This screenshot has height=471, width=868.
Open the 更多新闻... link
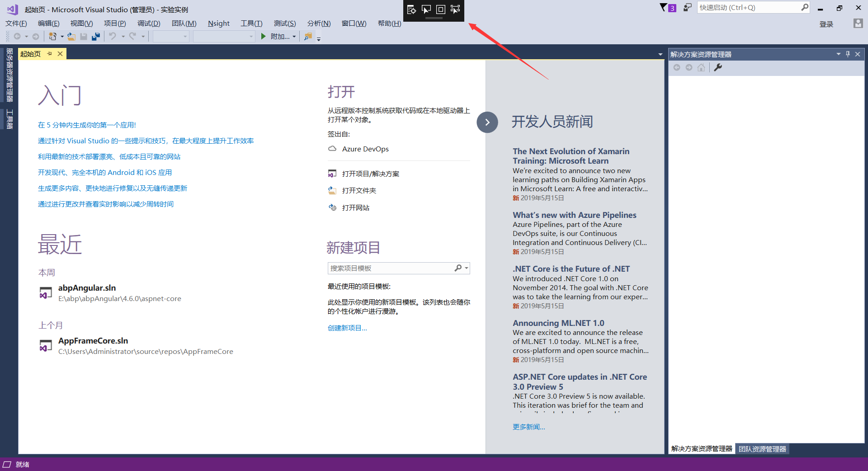tap(529, 427)
